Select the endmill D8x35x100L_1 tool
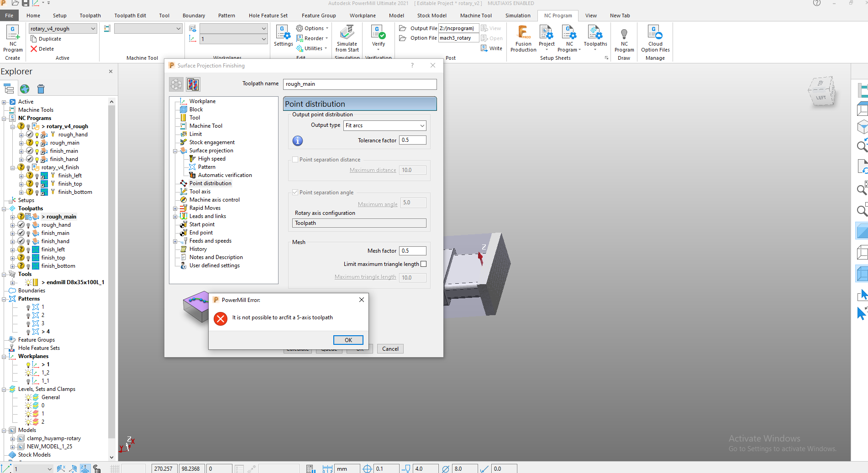 coord(75,283)
